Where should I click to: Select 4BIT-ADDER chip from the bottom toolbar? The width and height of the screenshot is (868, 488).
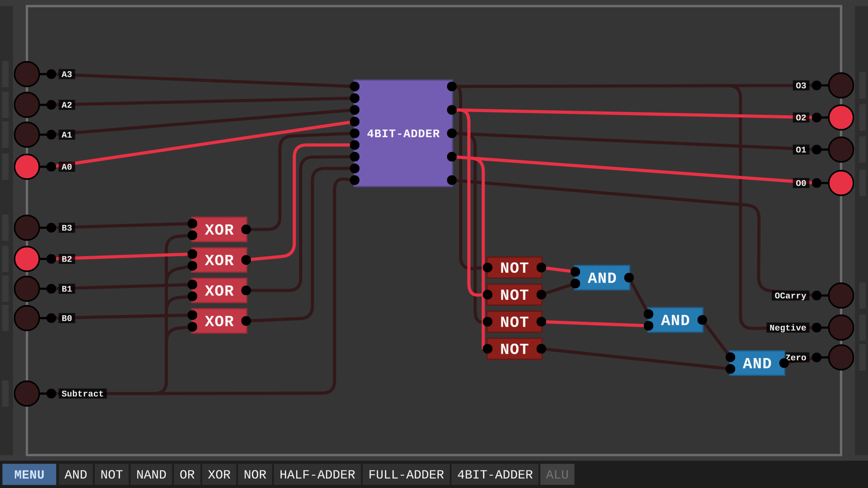(495, 474)
